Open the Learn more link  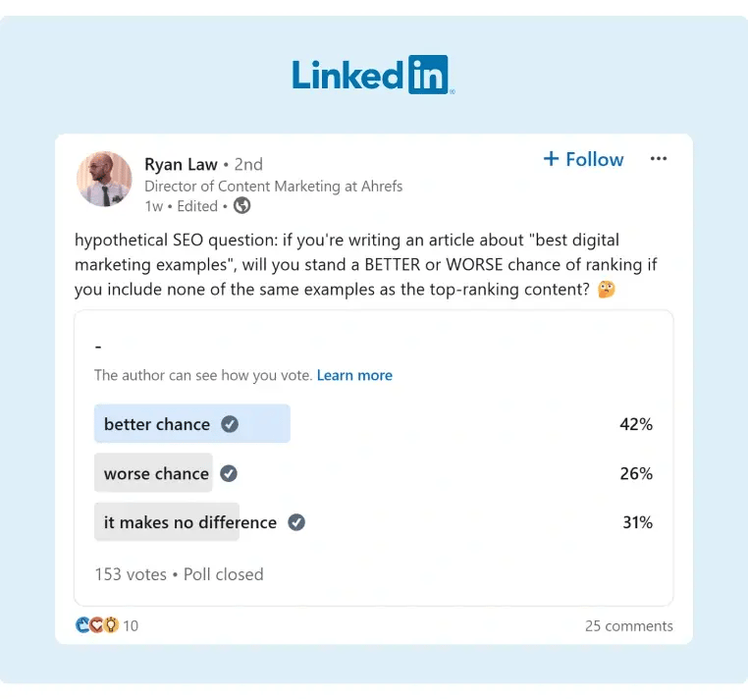point(354,375)
